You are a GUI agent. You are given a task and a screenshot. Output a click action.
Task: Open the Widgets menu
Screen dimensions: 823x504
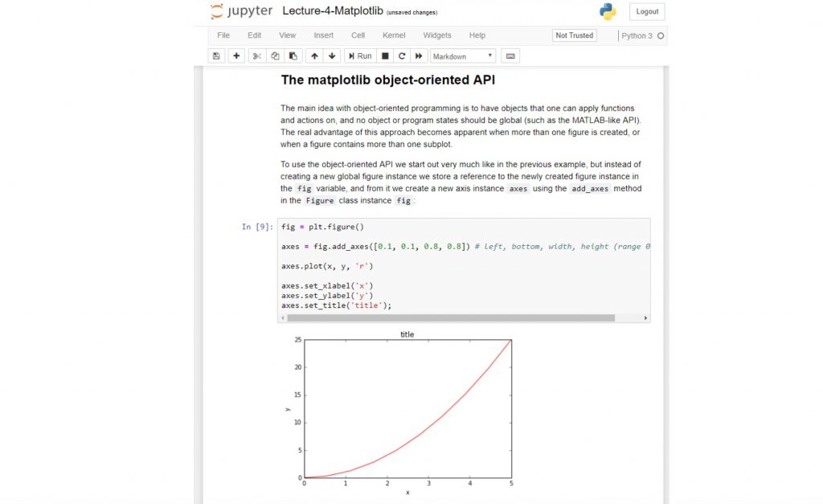point(437,35)
